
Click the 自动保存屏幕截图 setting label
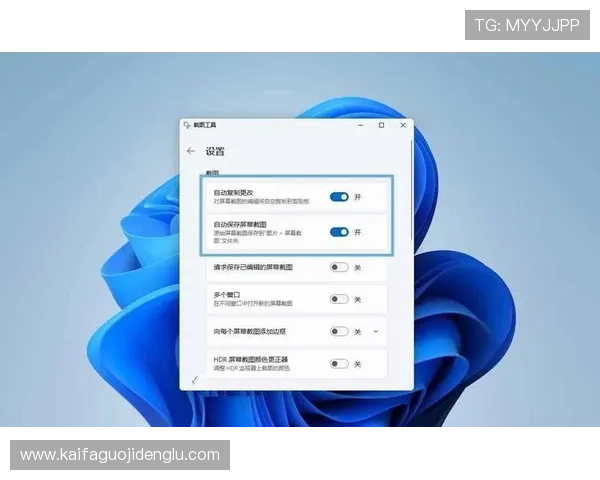coord(240,225)
